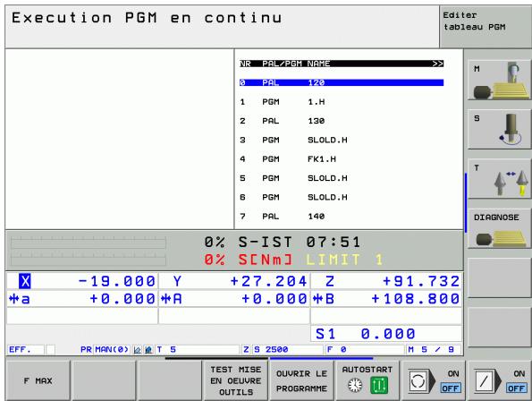Toggle the block skip slash ON/OFF softkey
Image resolution: width=532 pixels, height=401 pixels.
tap(500, 380)
